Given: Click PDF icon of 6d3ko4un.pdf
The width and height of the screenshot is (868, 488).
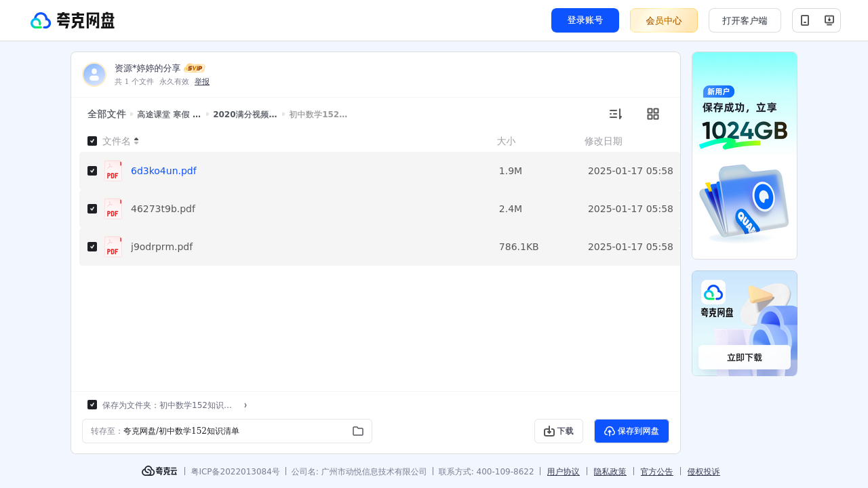Looking at the screenshot, I should click(113, 171).
